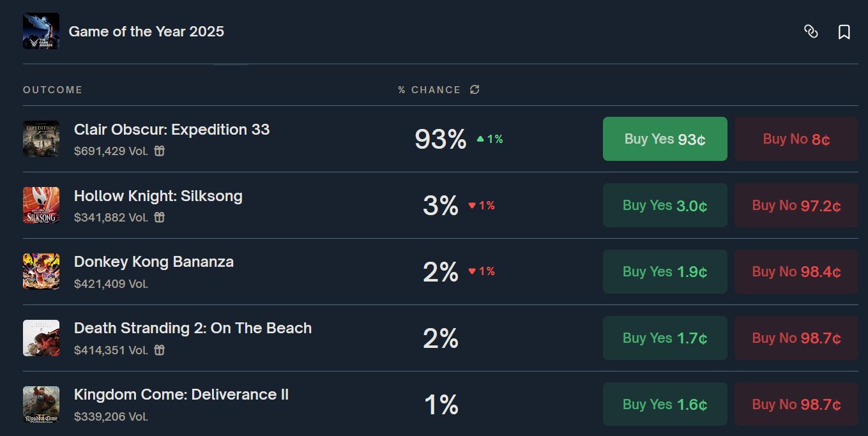Viewport: 868px width, 436px height.
Task: Select the Donkey Kong Bananza outcome title
Action: click(x=154, y=262)
